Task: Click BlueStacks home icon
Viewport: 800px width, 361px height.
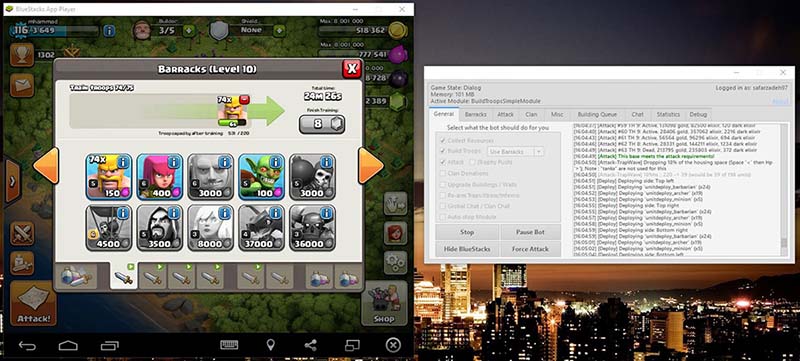Action: (68, 346)
